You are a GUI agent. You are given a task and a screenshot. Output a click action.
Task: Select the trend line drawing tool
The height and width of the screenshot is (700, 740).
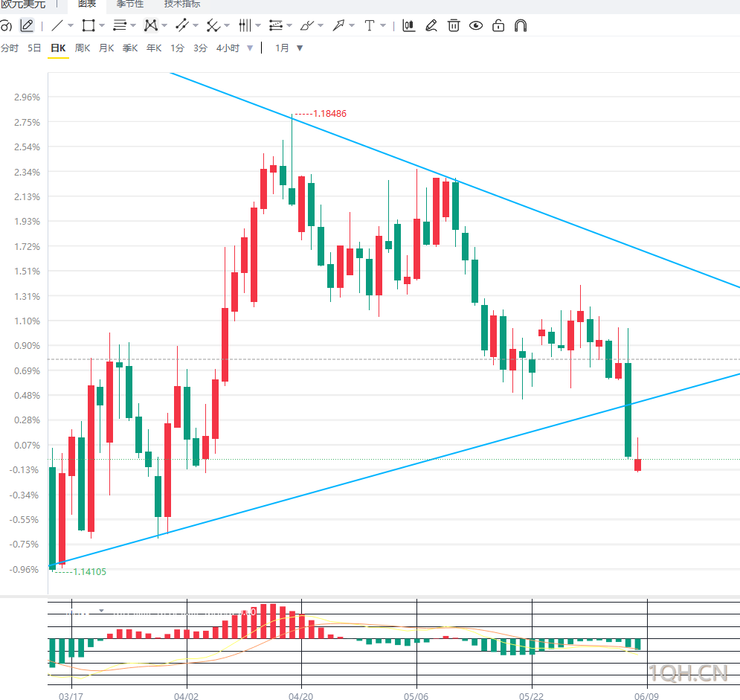pos(57,25)
